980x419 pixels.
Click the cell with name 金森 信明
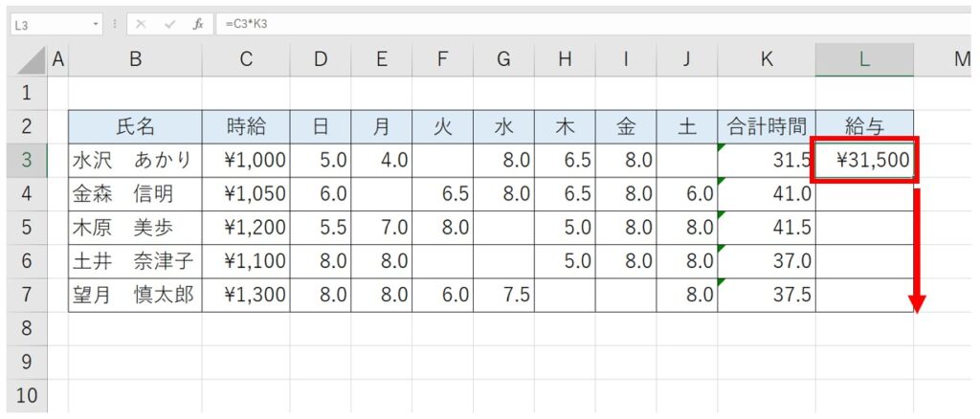click(x=135, y=194)
